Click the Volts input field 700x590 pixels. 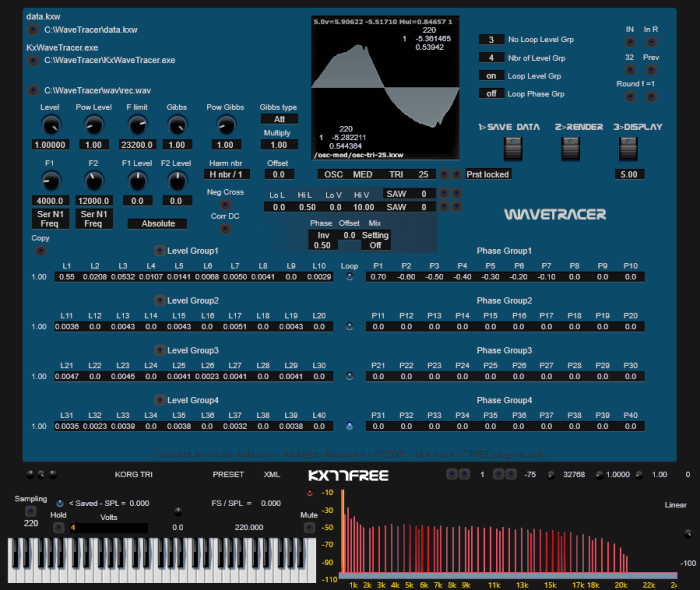(108, 528)
